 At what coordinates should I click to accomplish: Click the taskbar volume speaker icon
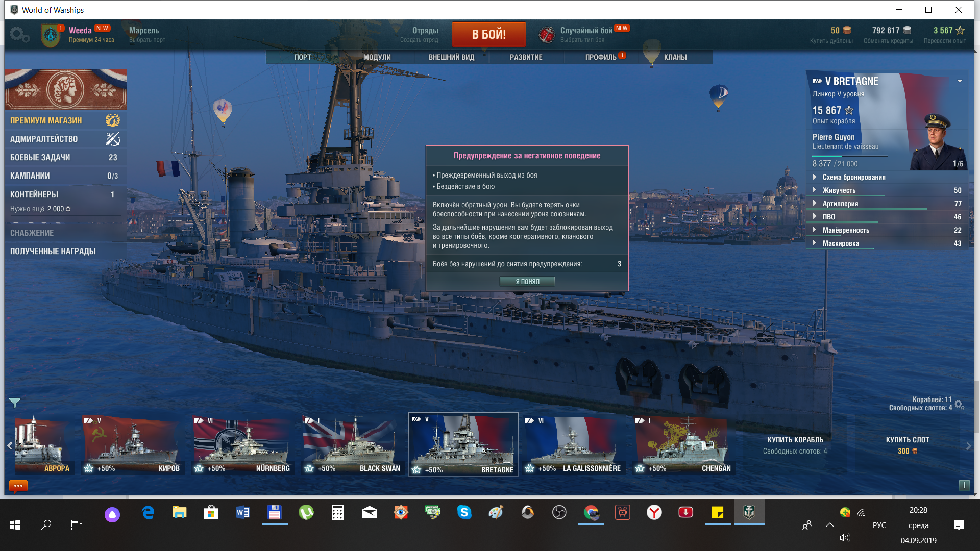(x=844, y=538)
